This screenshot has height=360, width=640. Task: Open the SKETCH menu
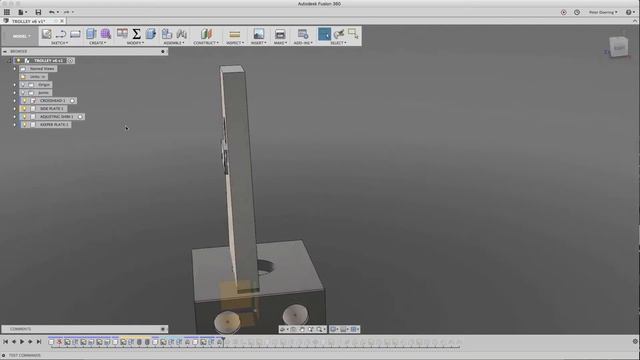(59, 43)
